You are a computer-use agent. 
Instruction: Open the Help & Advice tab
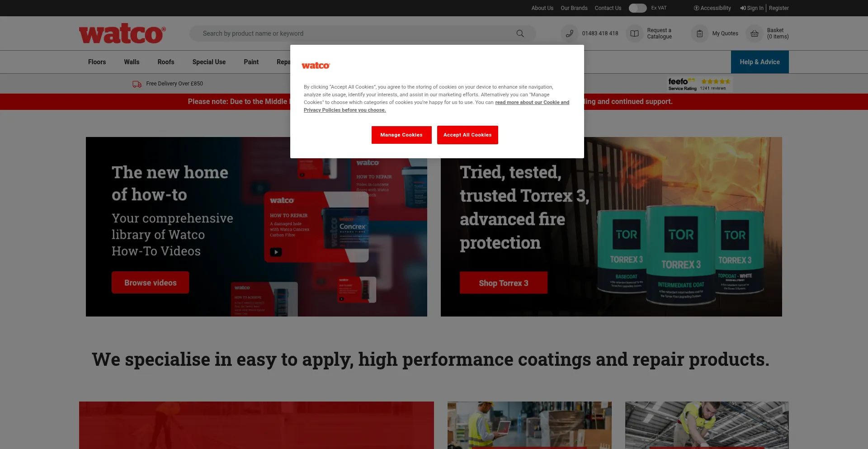click(x=760, y=62)
